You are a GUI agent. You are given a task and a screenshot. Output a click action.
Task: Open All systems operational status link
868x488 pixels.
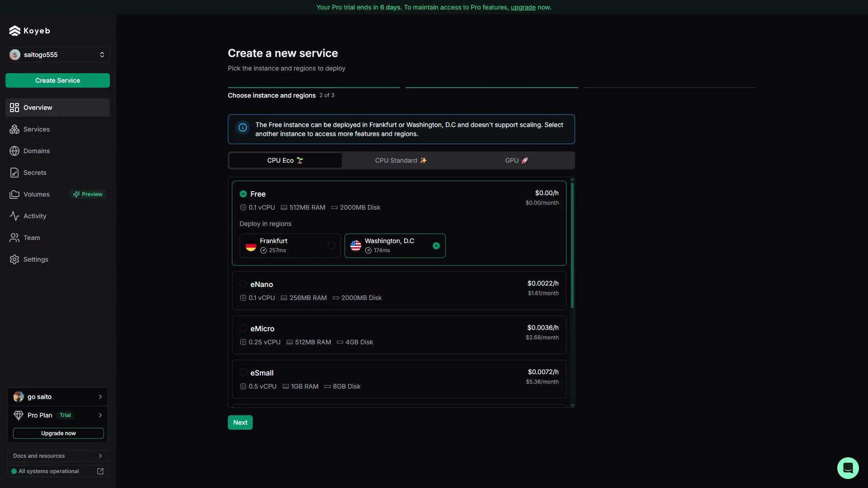click(57, 471)
